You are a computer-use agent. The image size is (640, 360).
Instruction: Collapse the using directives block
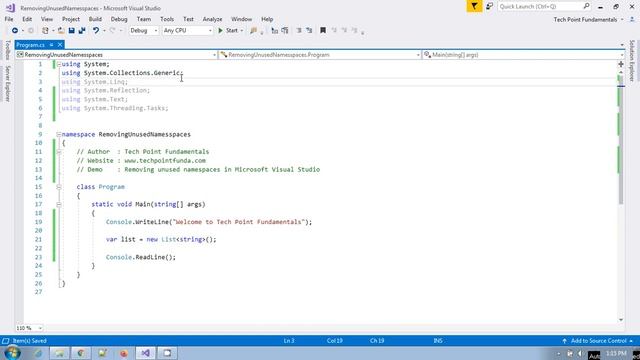[59, 64]
